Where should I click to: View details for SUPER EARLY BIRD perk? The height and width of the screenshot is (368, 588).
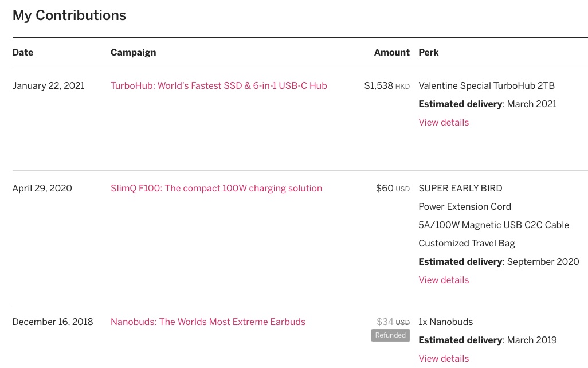[444, 280]
